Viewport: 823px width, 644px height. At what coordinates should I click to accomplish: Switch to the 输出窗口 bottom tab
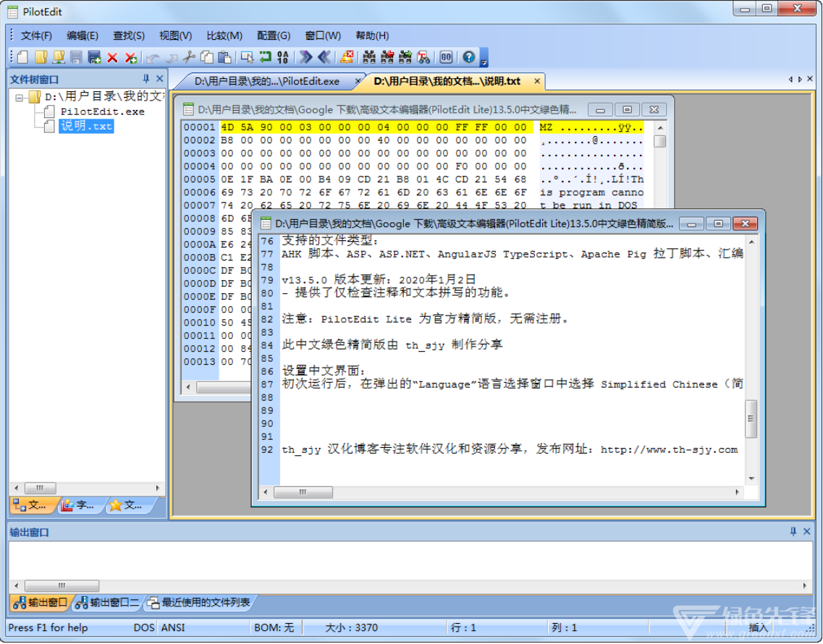click(x=41, y=603)
